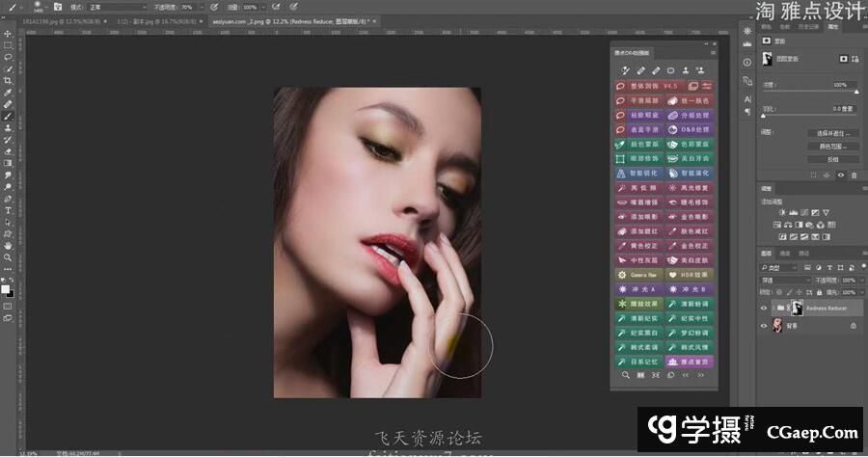Image resolution: width=868 pixels, height=457 pixels.
Task: Select the Brush tool in the toolbar
Action: [8, 116]
